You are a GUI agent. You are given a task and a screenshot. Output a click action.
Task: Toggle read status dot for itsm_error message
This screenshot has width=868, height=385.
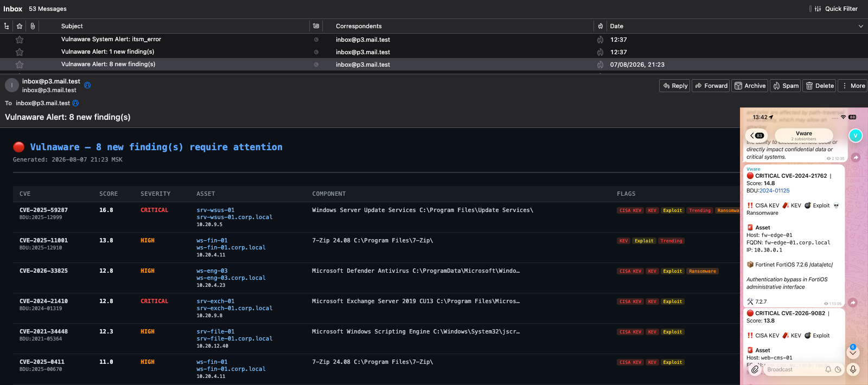pos(316,40)
